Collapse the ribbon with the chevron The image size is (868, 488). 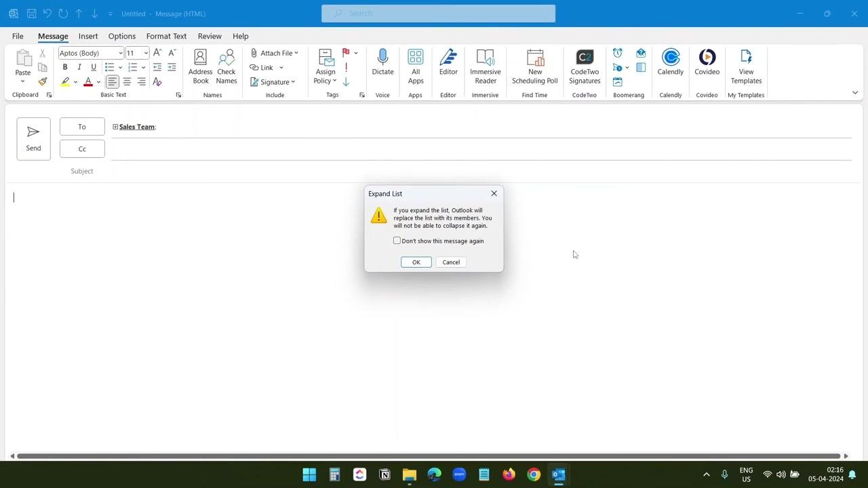(x=855, y=93)
